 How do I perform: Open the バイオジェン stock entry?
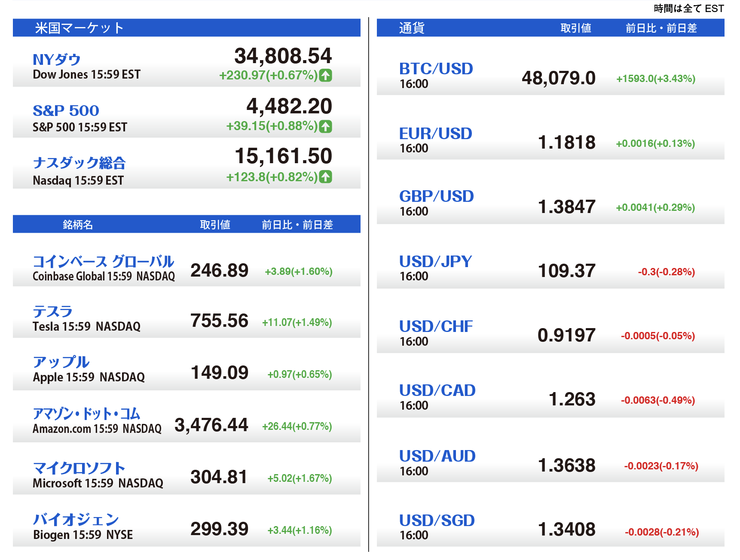[76, 520]
